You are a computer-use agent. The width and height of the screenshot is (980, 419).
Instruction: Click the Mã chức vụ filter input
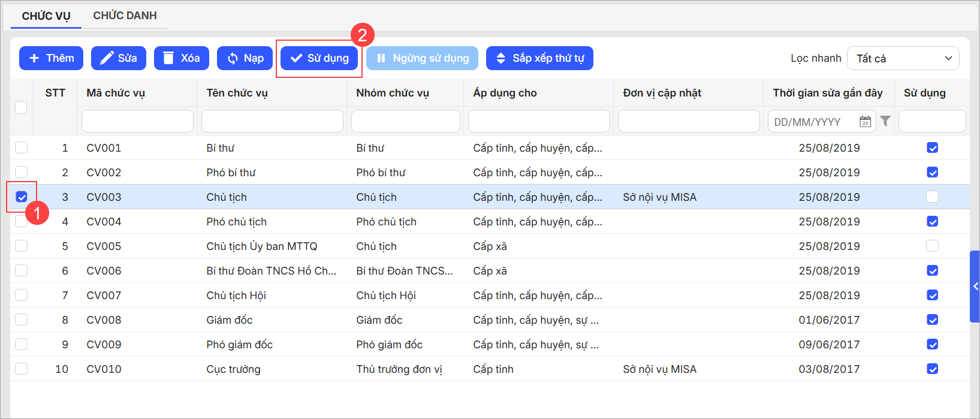coord(137,121)
